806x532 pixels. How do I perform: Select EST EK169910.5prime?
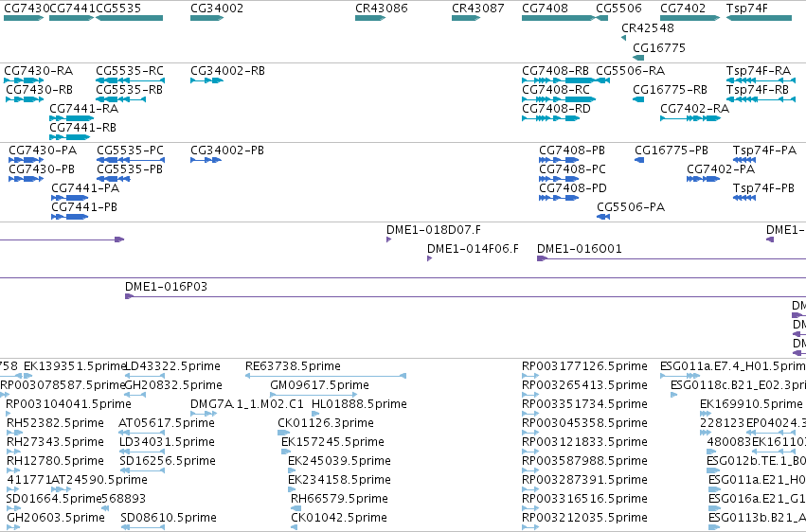pyautogui.click(x=751, y=404)
